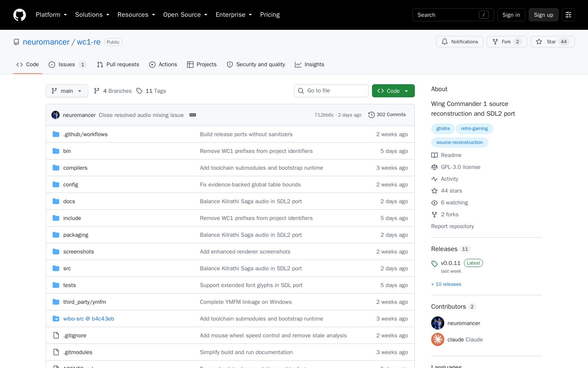
Task: Switch to the Pull requests tab
Action: tap(118, 65)
